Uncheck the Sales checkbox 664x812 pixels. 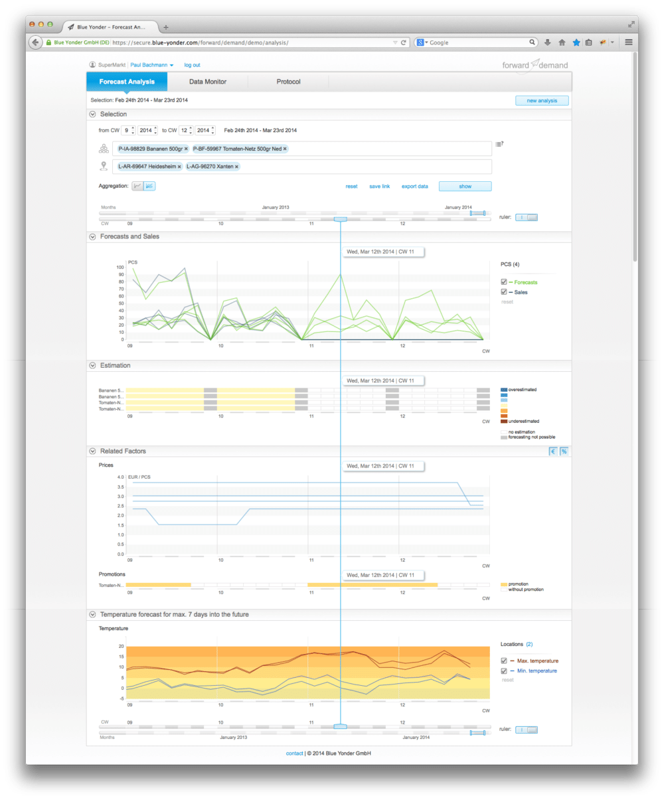coord(504,292)
